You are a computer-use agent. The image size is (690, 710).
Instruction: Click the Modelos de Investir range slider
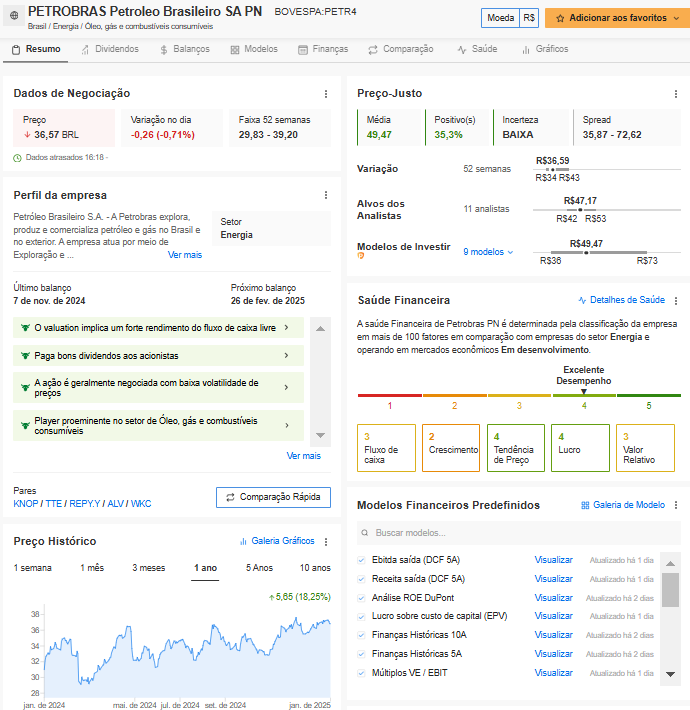point(607,252)
